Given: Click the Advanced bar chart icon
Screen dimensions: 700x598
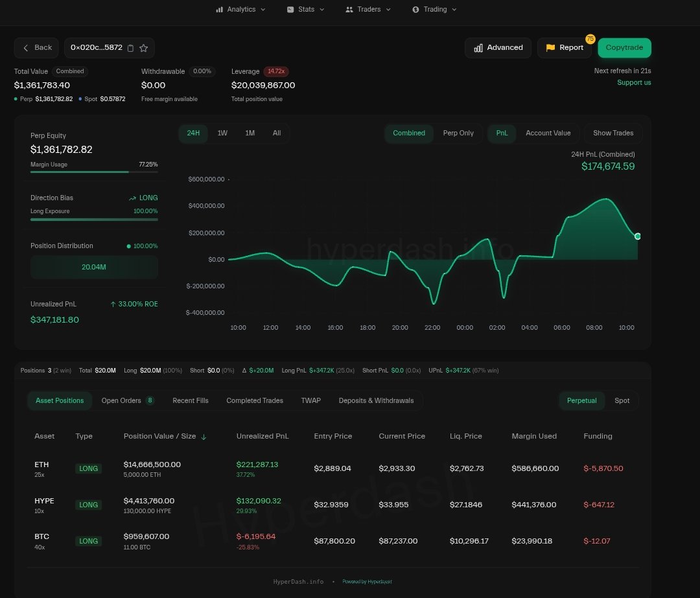Looking at the screenshot, I should coord(478,48).
